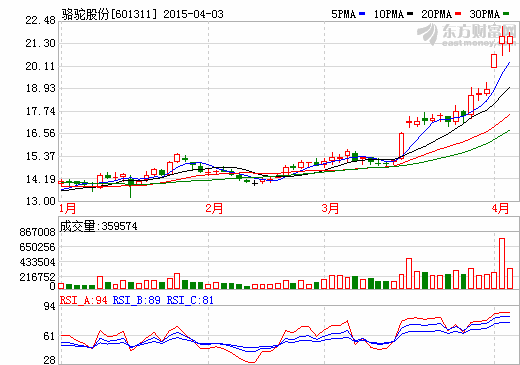Click the 4月 month label
Image resolution: width=520 pixels, height=365 pixels.
point(500,209)
